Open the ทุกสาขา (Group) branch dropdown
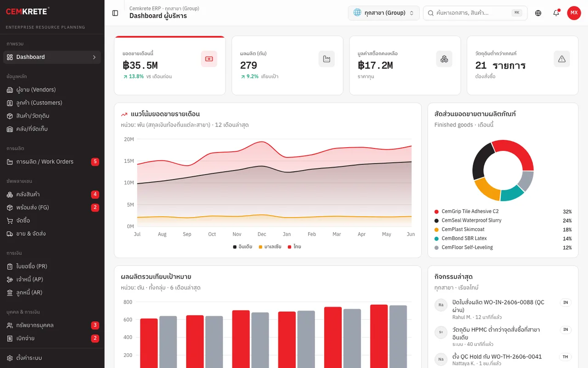Viewport: 588px width, 368px height. click(x=384, y=13)
